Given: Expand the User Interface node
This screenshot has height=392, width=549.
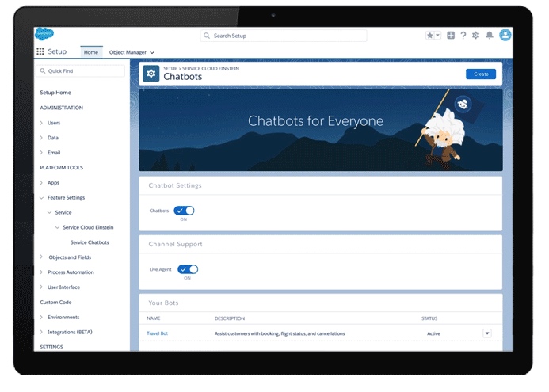Looking at the screenshot, I should [x=41, y=287].
